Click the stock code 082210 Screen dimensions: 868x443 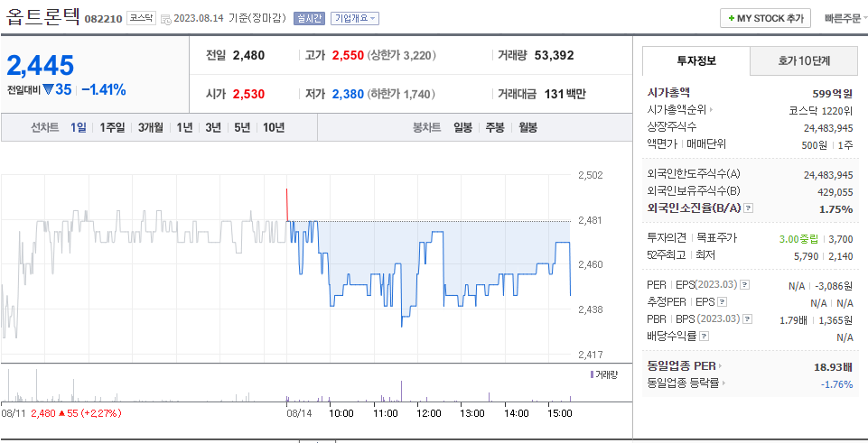tap(103, 19)
